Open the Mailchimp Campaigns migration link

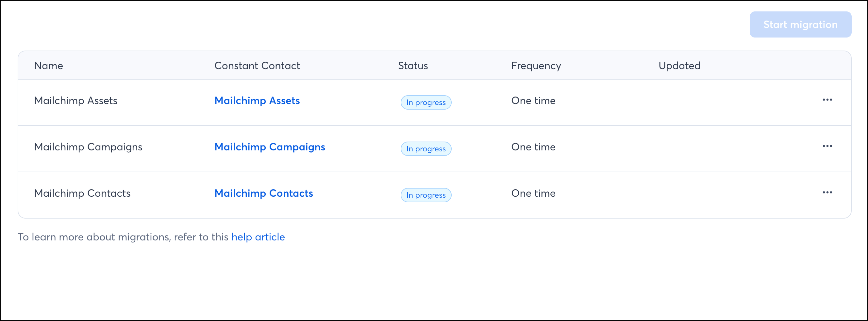tap(270, 147)
